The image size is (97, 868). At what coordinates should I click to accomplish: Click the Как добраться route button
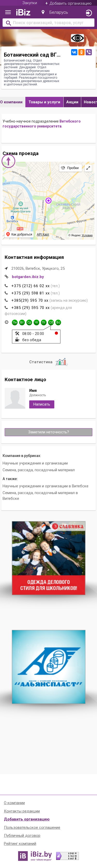pos(19,234)
